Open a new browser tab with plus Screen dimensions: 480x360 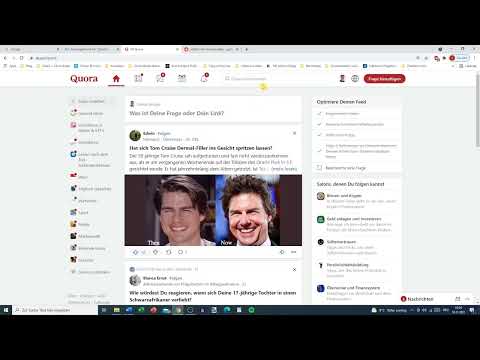247,49
